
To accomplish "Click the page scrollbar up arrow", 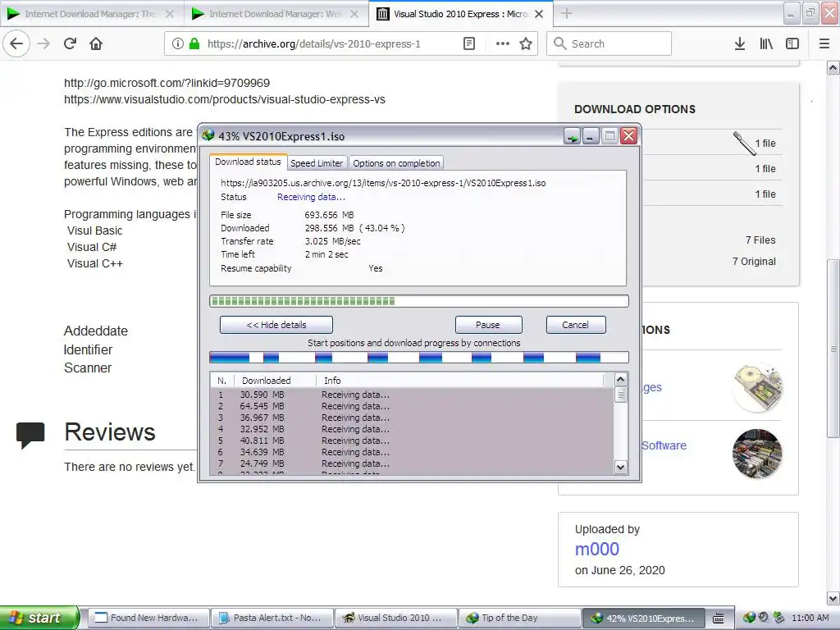I will [833, 67].
